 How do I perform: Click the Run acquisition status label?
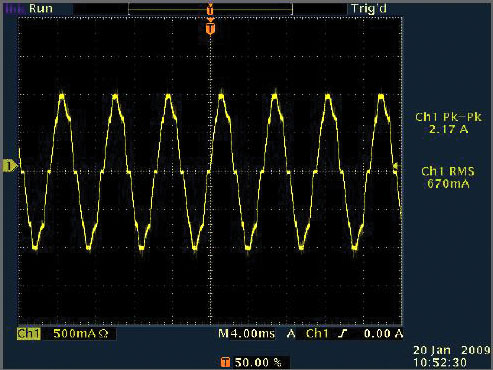point(41,8)
